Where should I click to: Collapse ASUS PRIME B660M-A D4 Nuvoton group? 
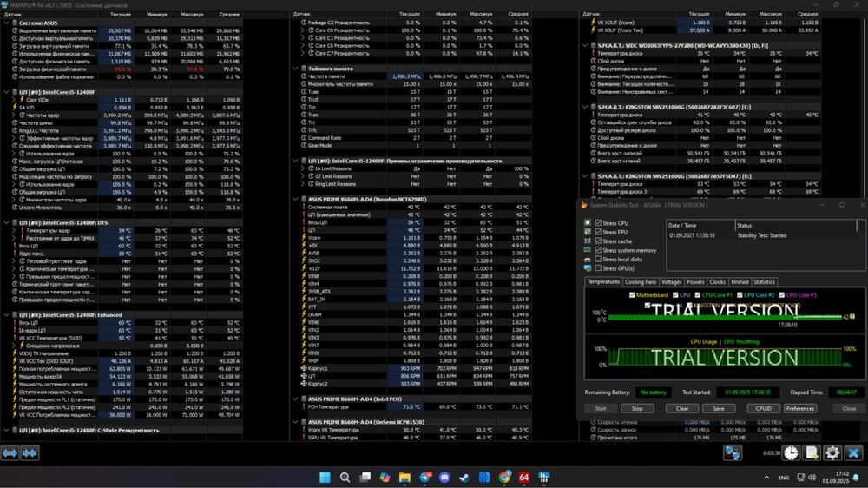[x=296, y=199]
